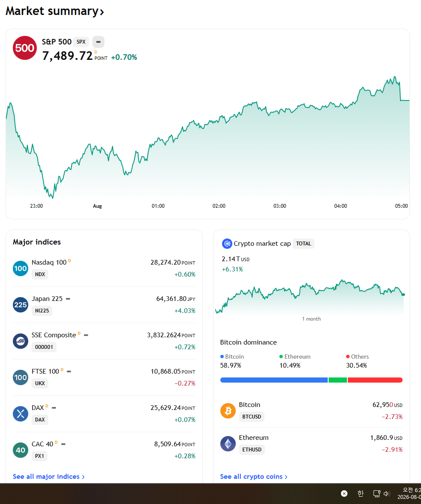Click the NDX ticker badge
Screen dimensions: 421x504
pos(40,274)
